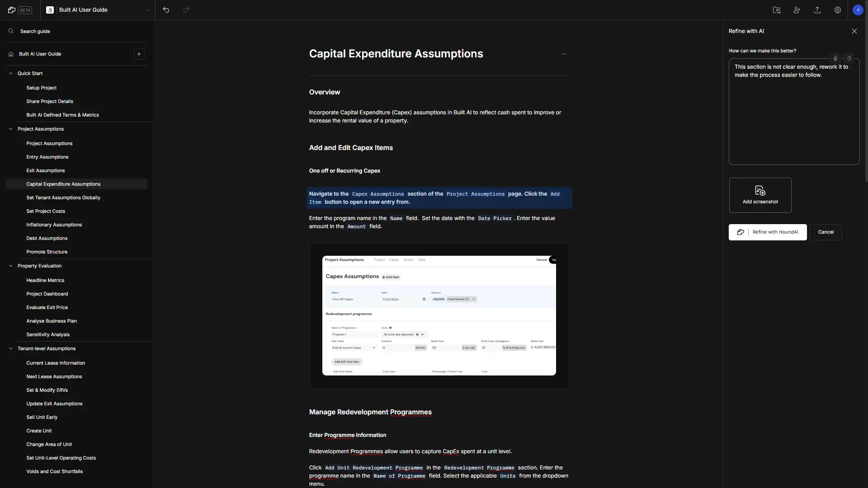Screen dimensions: 868x488
Task: Click the redo arrow icon
Action: pos(186,9)
